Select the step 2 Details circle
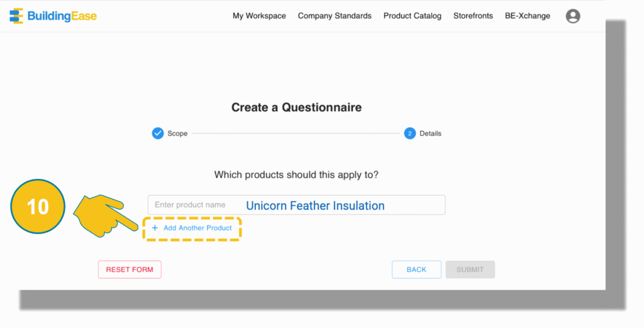Image resolution: width=644 pixels, height=328 pixels. [x=409, y=133]
